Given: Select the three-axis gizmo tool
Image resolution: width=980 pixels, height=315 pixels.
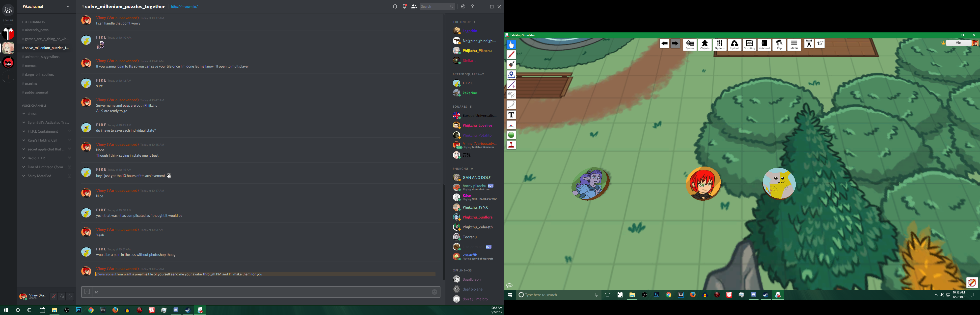Looking at the screenshot, I should pos(511,125).
